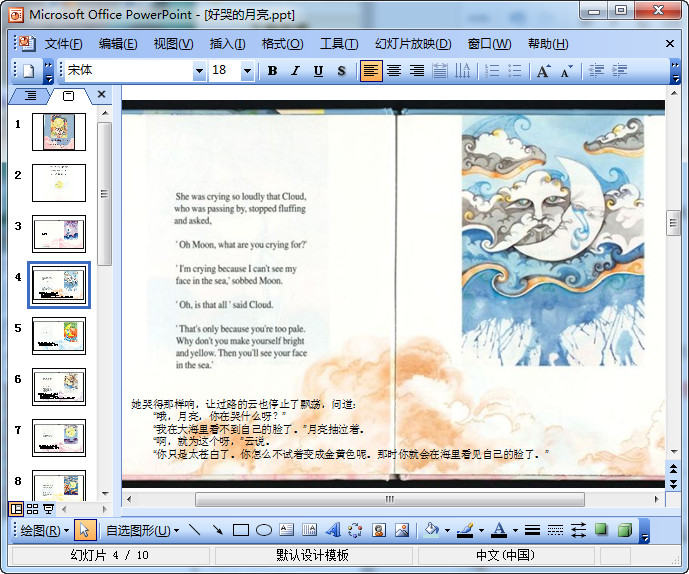Open the 自选图形(U) AutoShapes menu
Viewport: 689px width, 574px height.
(x=142, y=530)
